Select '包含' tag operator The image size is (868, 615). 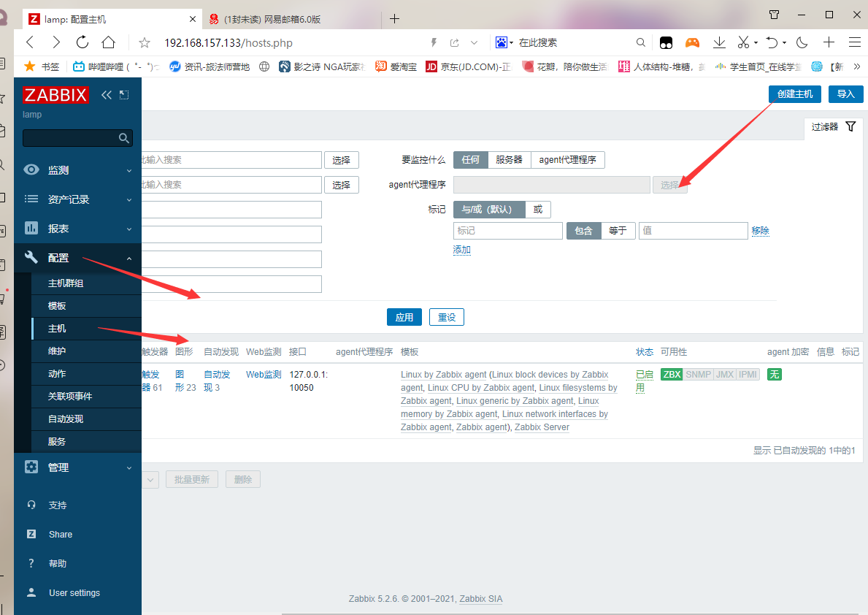click(583, 231)
